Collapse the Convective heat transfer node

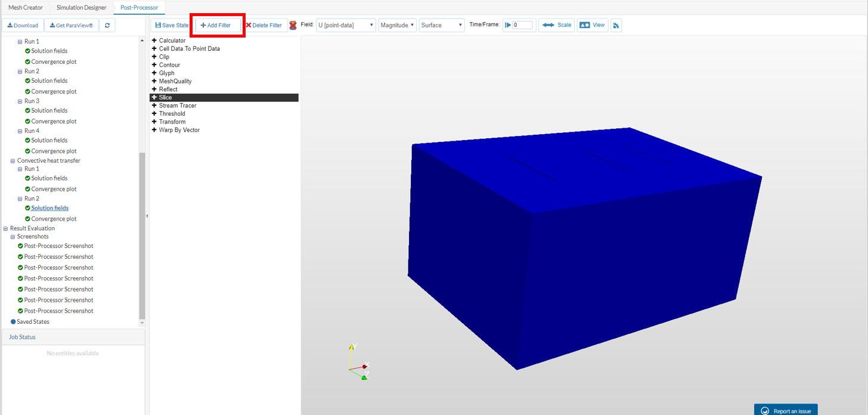tap(13, 161)
